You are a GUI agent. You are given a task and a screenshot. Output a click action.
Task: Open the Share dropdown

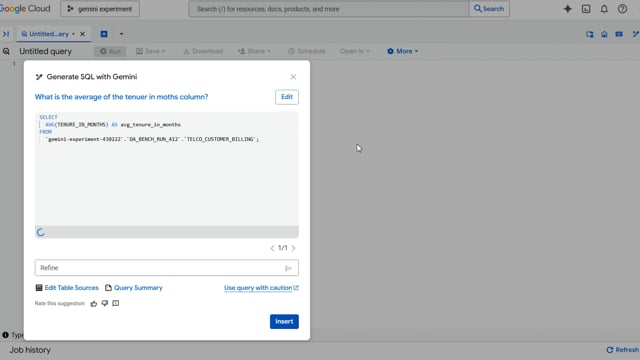tap(254, 51)
